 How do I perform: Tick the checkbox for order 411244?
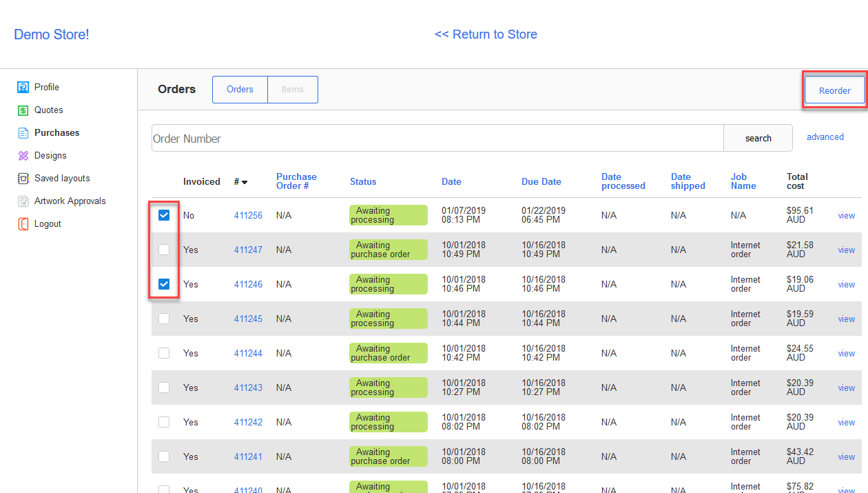[164, 353]
